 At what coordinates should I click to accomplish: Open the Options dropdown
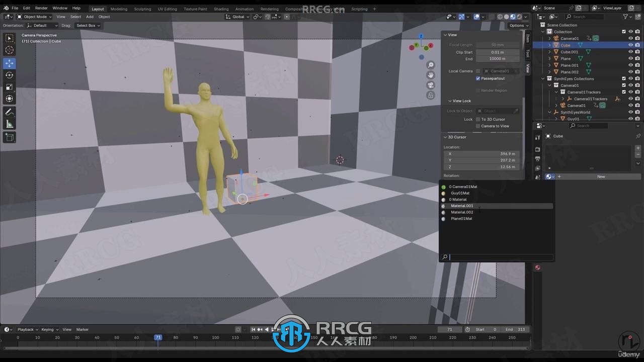[518, 25]
